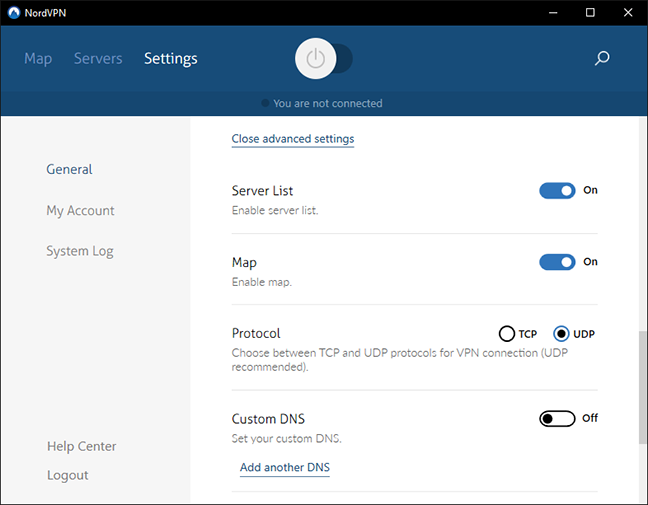This screenshot has height=505, width=648.
Task: Click Logout in the sidebar
Action: [68, 475]
